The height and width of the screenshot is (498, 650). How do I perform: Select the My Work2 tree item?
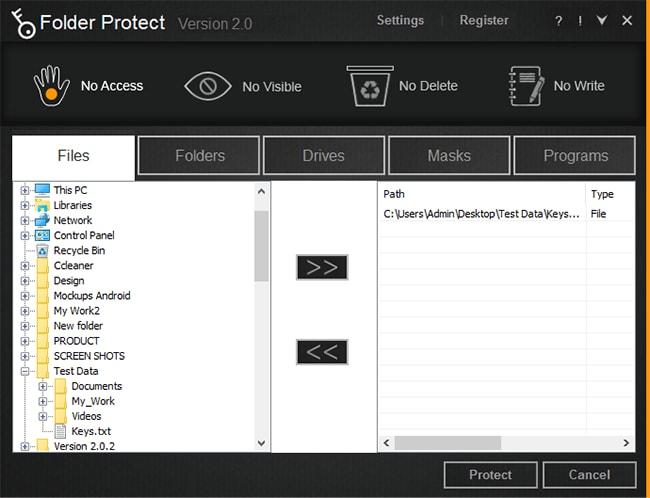click(x=77, y=311)
